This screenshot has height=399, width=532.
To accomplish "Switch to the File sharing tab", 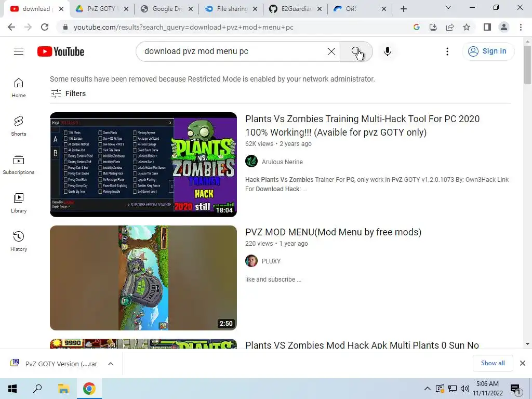I will [x=230, y=9].
